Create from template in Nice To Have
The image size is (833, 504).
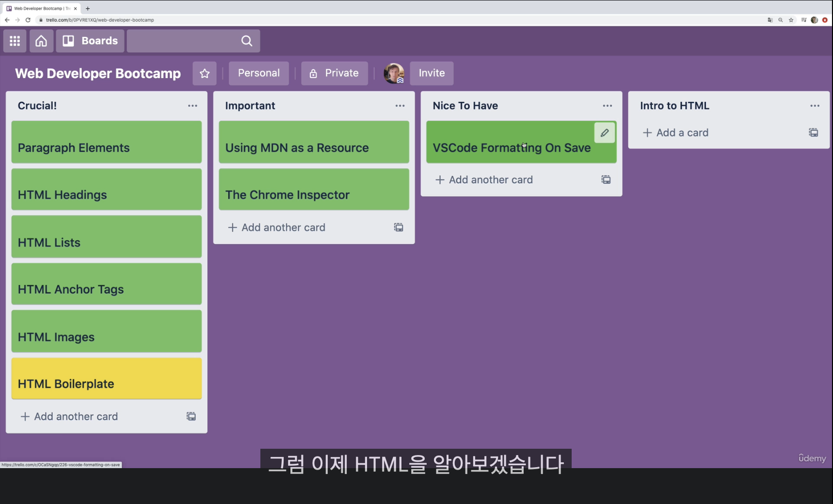606,180
